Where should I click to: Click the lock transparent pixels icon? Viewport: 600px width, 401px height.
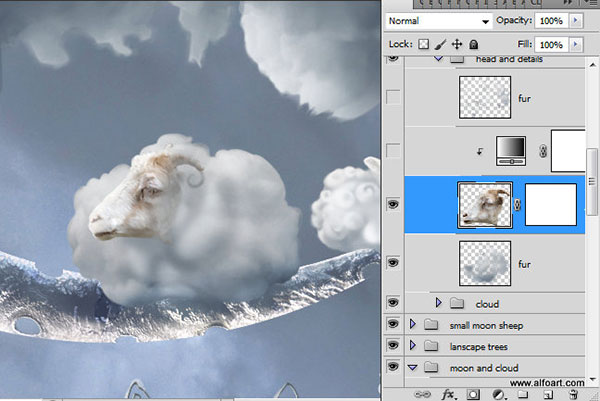click(x=423, y=44)
